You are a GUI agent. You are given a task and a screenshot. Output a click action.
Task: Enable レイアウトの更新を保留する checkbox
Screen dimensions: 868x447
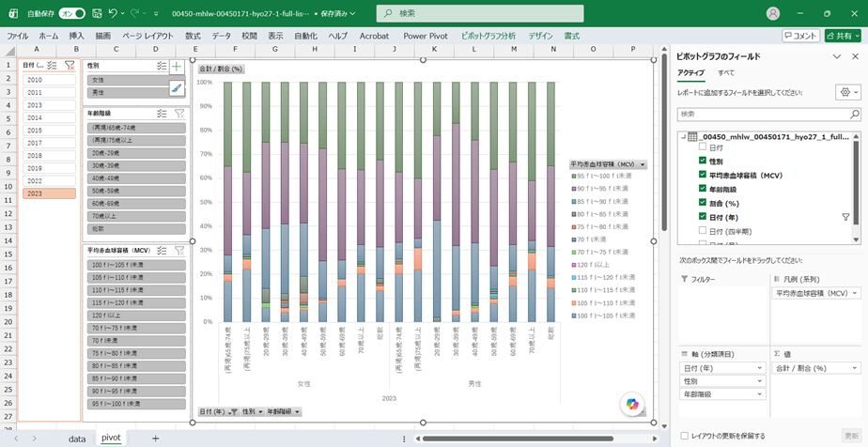tap(685, 436)
